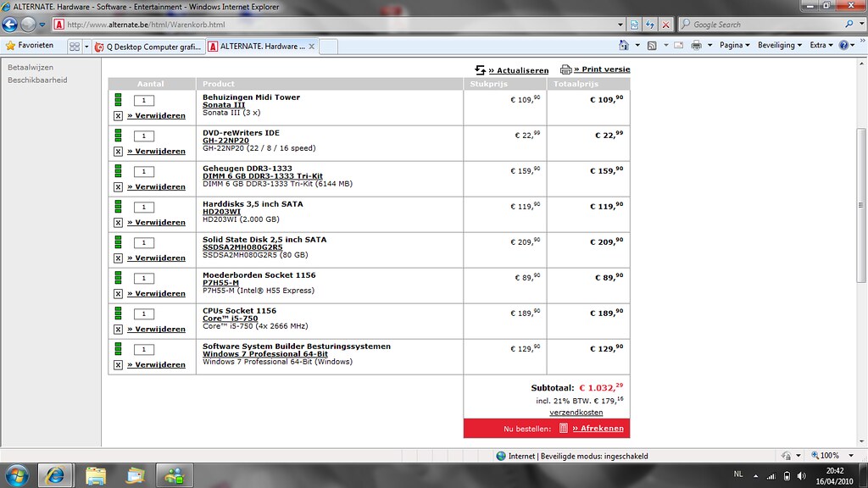Expand Home button dropdown arrow
Image resolution: width=868 pixels, height=488 pixels.
coord(637,46)
